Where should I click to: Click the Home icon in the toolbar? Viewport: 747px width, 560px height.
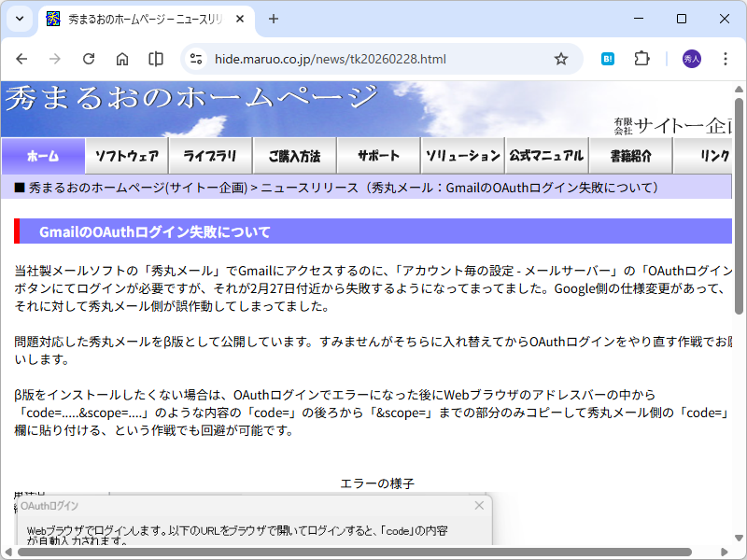coord(122,58)
